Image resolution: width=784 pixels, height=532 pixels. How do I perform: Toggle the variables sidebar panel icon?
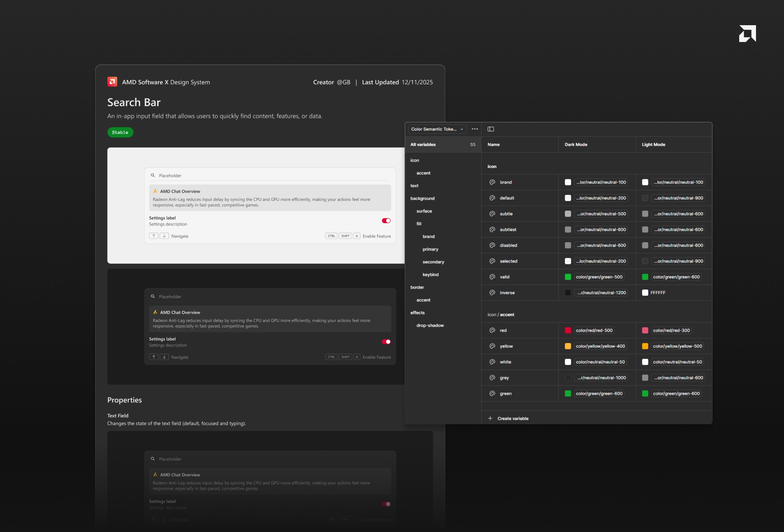491,129
